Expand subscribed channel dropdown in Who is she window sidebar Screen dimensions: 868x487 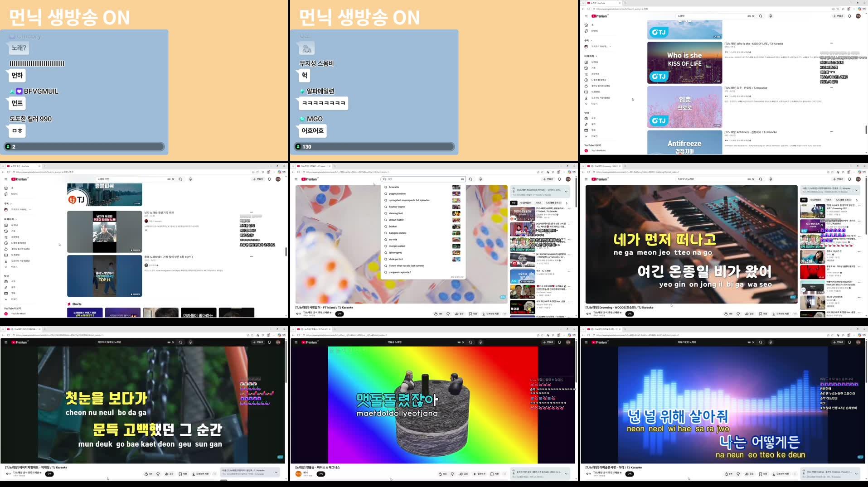(610, 46)
